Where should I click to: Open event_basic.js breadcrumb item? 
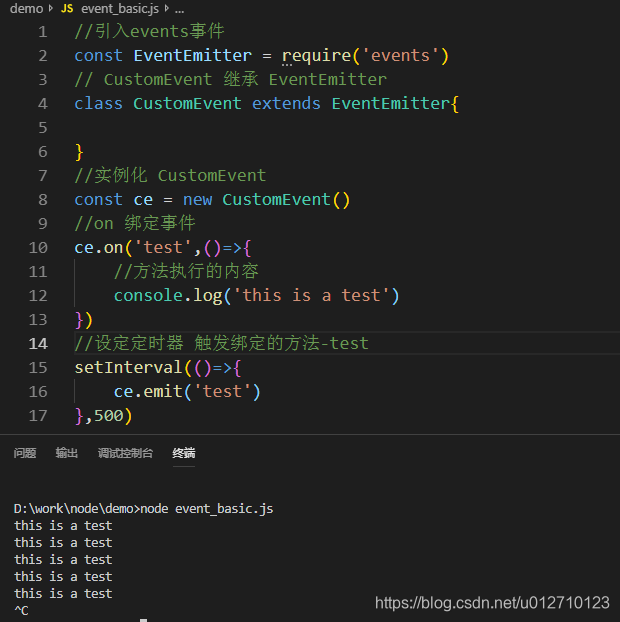pos(120,9)
